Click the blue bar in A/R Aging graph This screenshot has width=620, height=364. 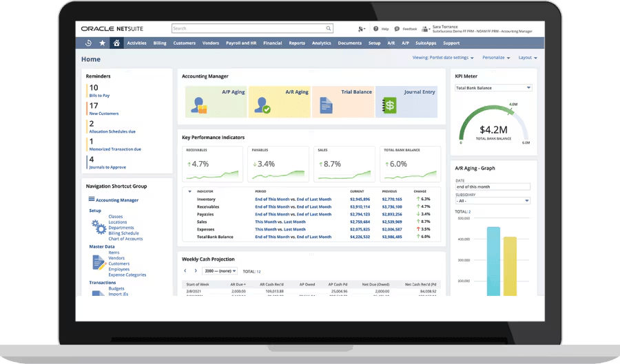493,261
